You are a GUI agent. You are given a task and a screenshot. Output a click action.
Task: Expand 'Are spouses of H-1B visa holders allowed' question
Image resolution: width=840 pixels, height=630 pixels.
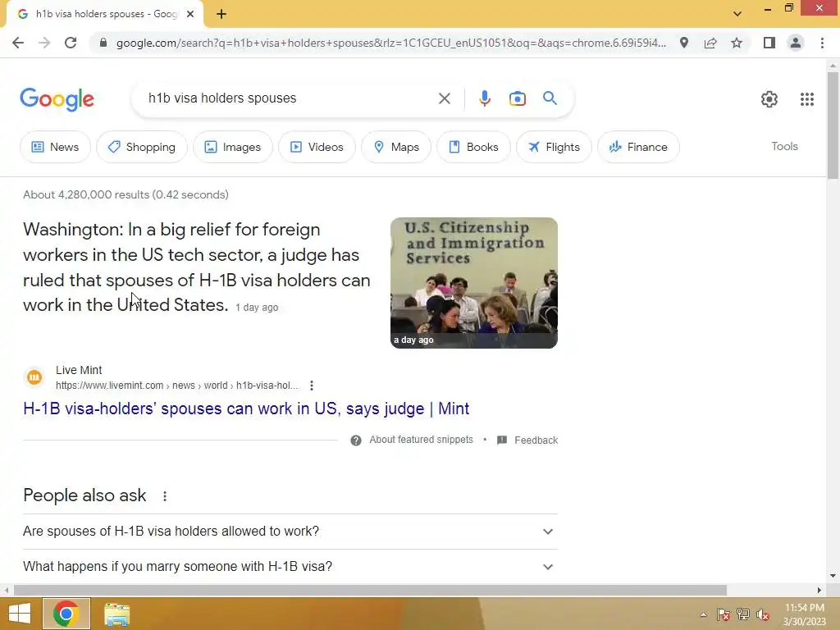click(x=290, y=532)
